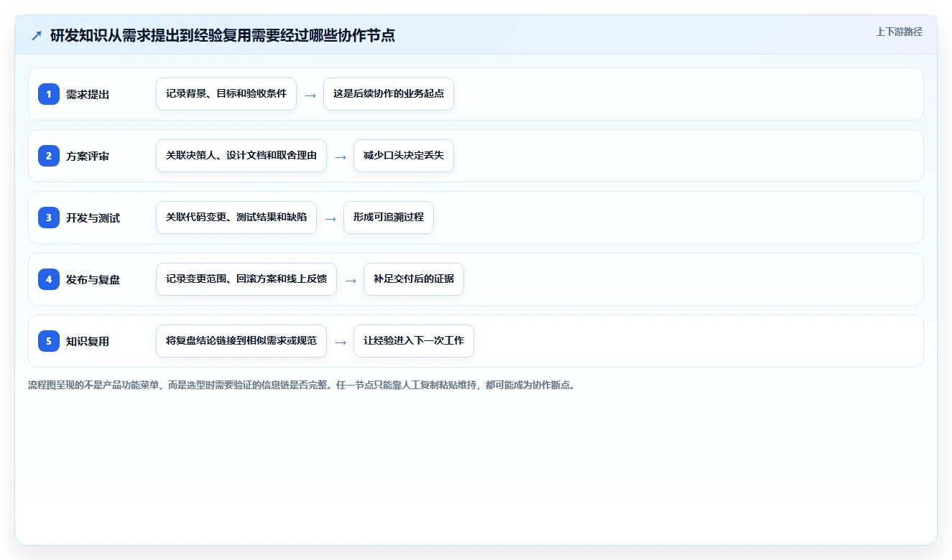
Task: Click the 上下游路径 label
Action: (899, 32)
